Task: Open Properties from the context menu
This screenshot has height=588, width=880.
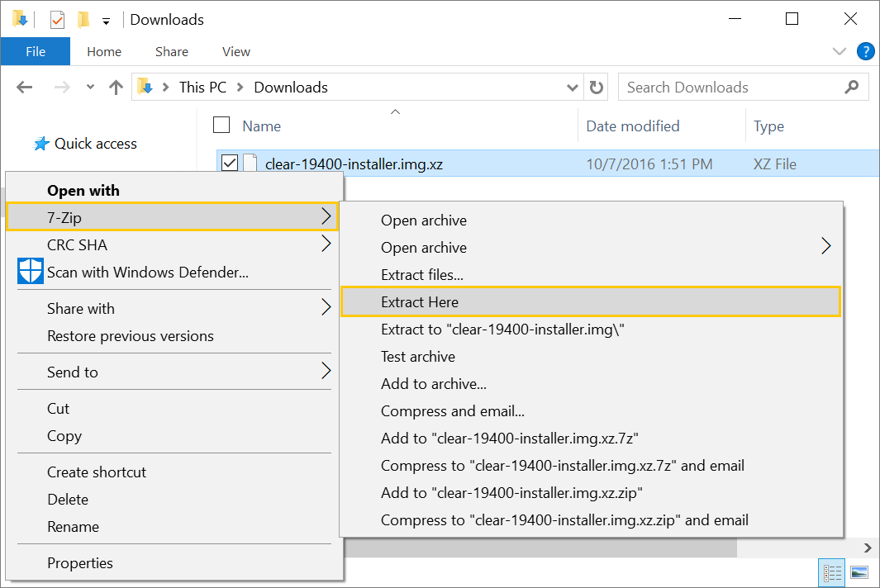Action: click(x=174, y=562)
